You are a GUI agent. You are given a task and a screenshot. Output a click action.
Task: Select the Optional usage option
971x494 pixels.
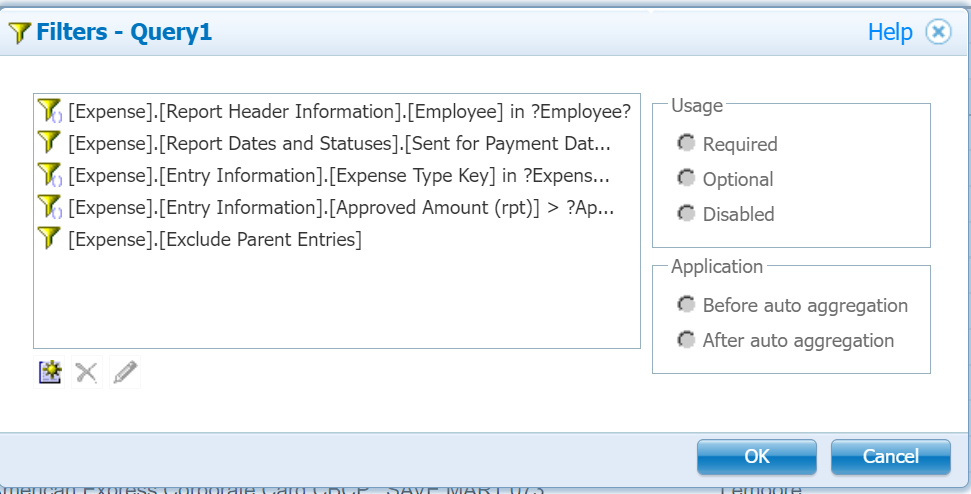tap(686, 178)
